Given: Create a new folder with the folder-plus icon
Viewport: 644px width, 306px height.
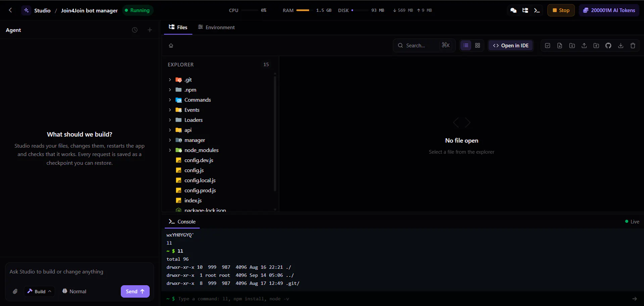Looking at the screenshot, I should pyautogui.click(x=572, y=46).
